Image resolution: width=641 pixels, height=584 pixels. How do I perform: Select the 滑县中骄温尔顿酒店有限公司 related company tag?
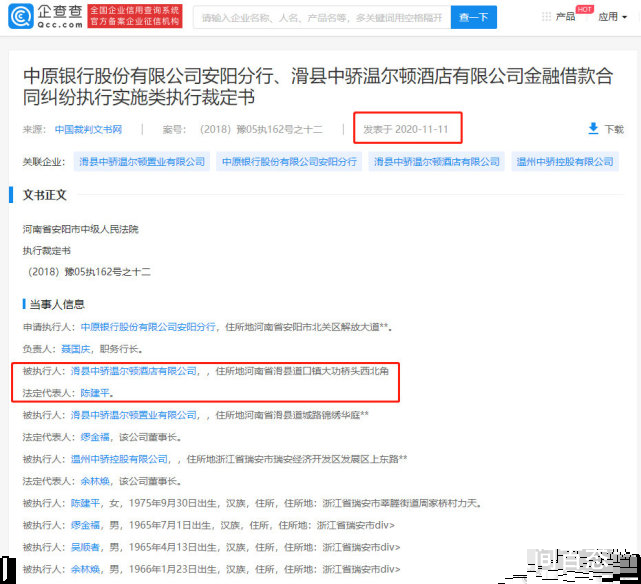click(437, 162)
